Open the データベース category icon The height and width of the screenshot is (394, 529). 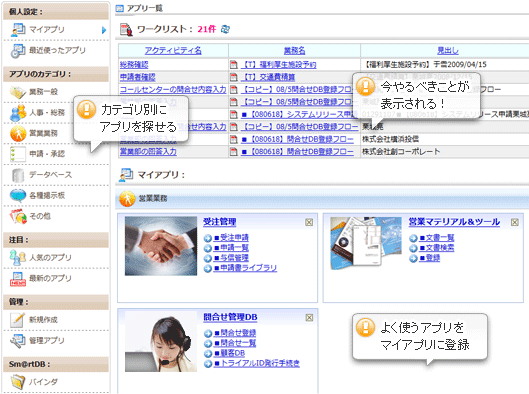pos(18,175)
